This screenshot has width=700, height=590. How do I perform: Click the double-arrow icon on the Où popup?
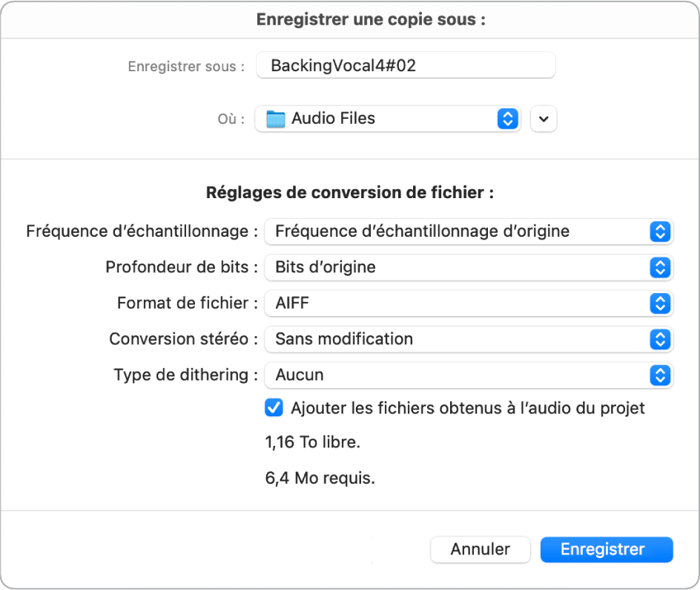506,118
